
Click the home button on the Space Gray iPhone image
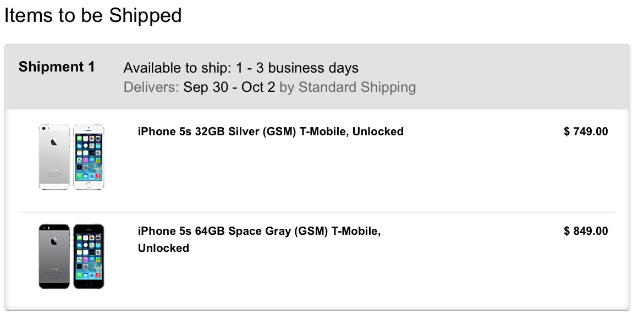click(89, 284)
